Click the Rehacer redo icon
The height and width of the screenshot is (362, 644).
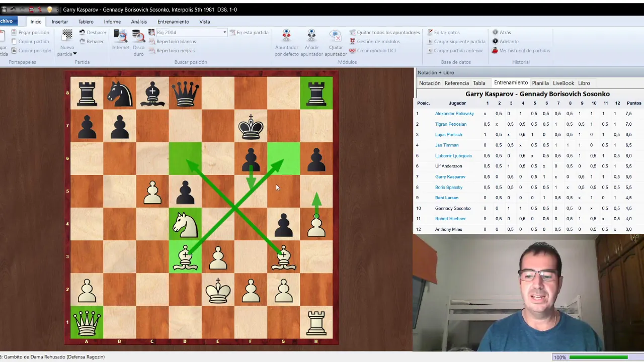pyautogui.click(x=82, y=41)
